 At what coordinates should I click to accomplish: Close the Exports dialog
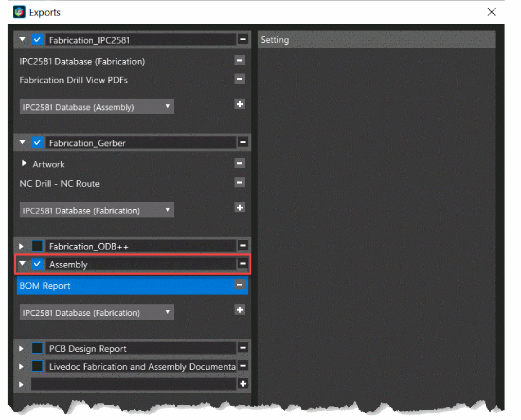click(492, 12)
